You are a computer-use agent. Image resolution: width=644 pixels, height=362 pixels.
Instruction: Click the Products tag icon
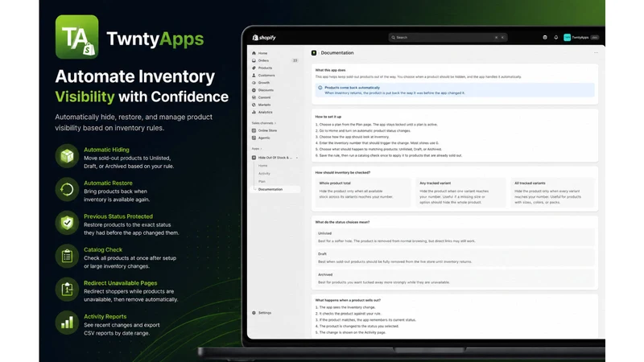[x=254, y=68]
